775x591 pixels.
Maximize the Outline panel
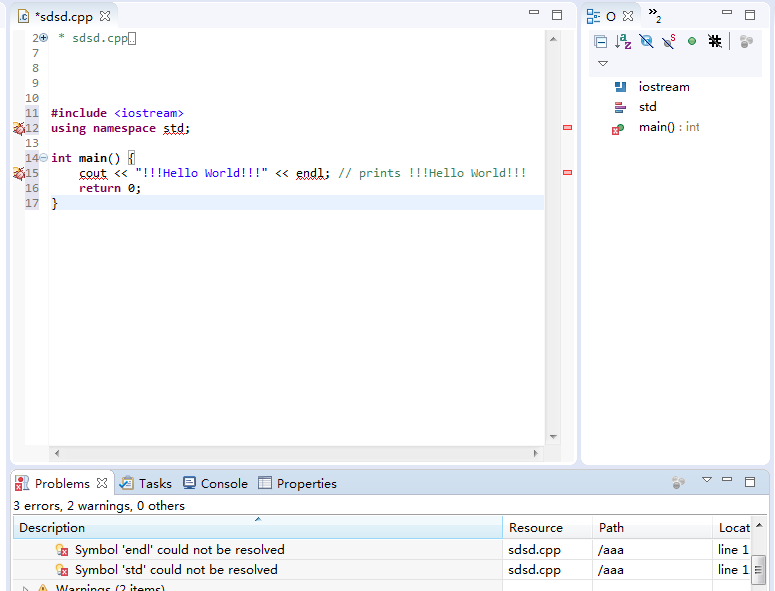[x=750, y=15]
